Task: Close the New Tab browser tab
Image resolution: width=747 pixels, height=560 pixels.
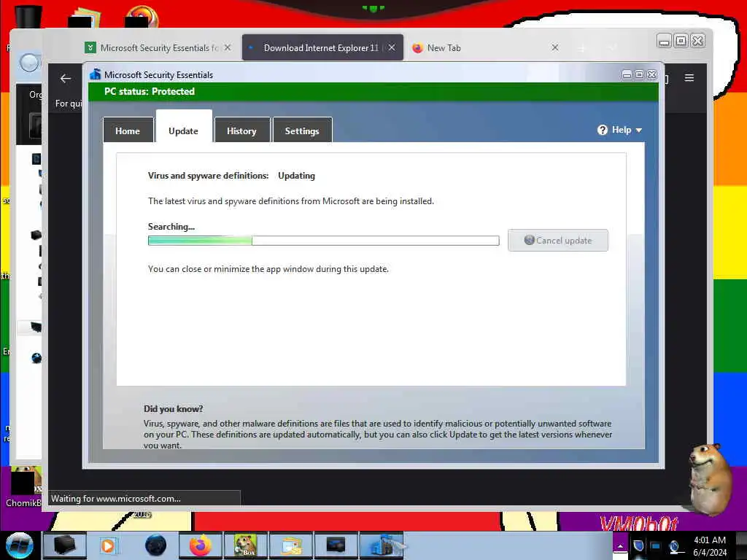Action: click(555, 47)
